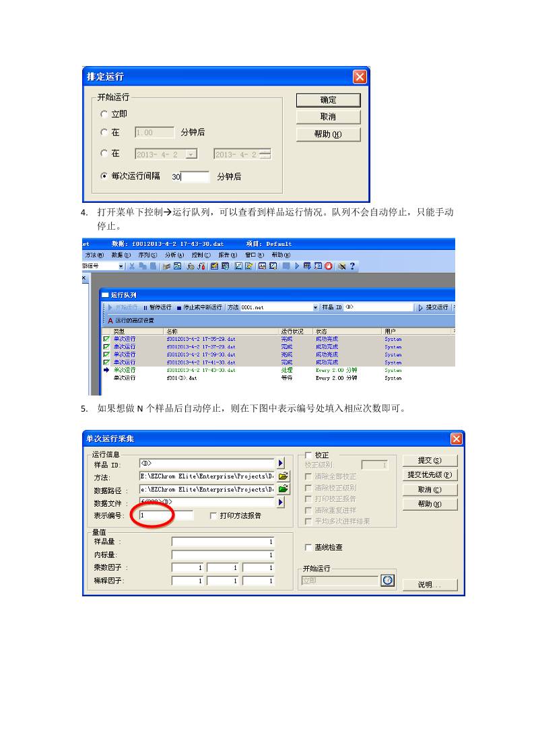Viewport: 534px width, 756px height.
Task: Click 停止或中断运行 in the run queue
Action: click(x=199, y=307)
